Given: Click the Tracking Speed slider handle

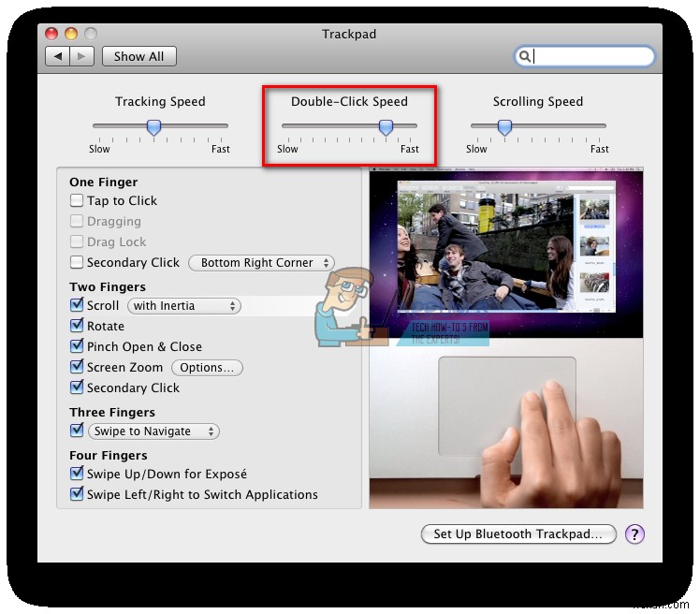Looking at the screenshot, I should [x=154, y=127].
